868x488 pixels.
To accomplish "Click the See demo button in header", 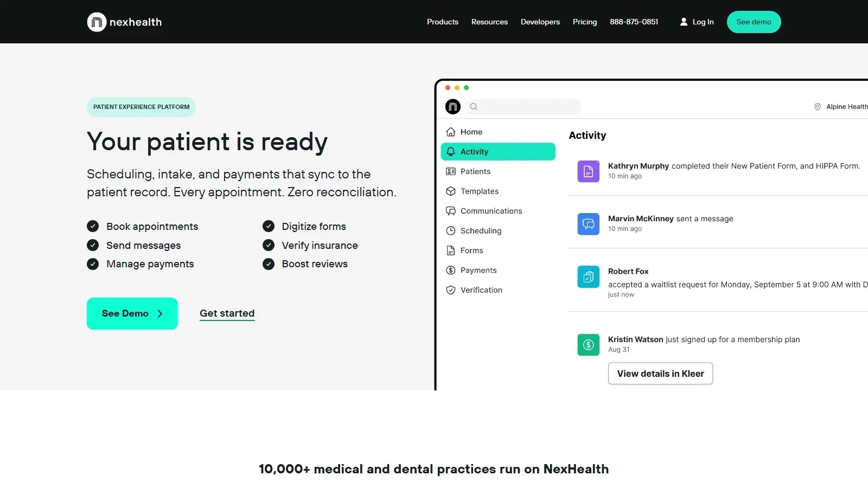I will click(x=754, y=22).
